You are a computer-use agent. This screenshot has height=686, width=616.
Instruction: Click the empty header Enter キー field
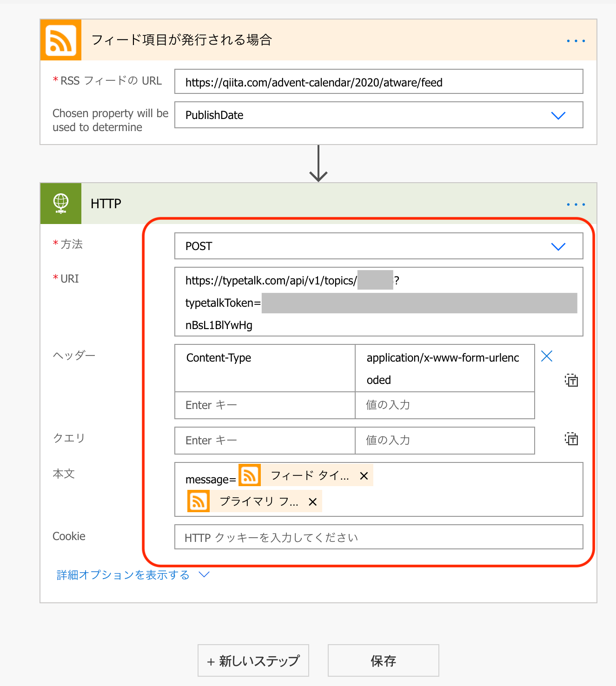264,405
